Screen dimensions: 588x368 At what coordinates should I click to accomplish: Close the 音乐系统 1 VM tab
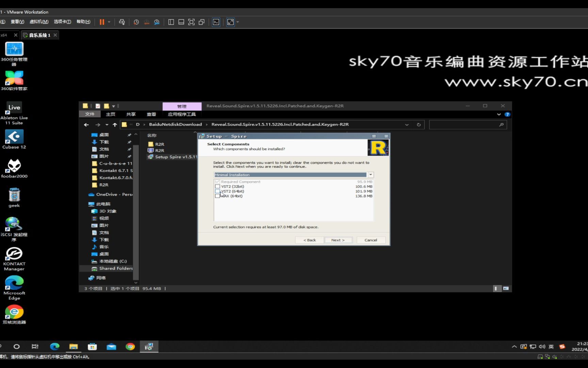(55, 35)
